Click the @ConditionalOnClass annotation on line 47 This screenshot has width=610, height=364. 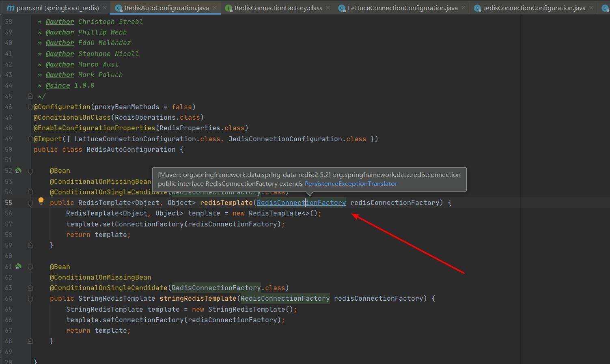point(72,117)
